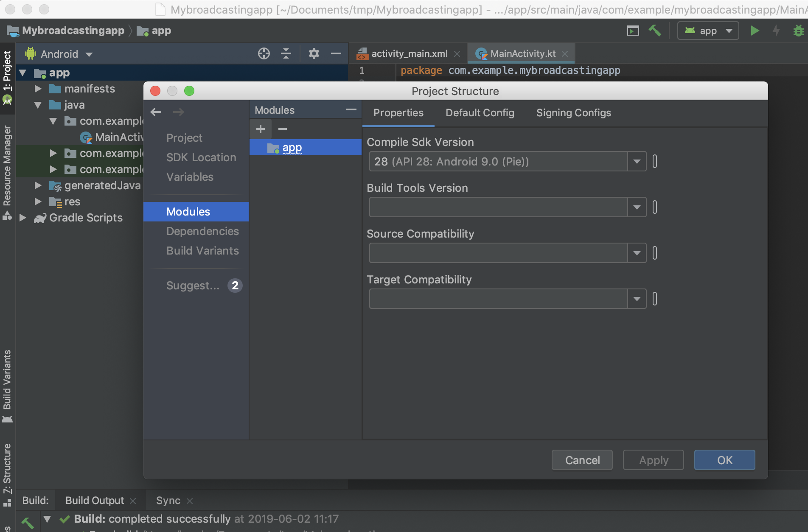Close the Build Output tab
The image size is (808, 532).
coord(133,501)
